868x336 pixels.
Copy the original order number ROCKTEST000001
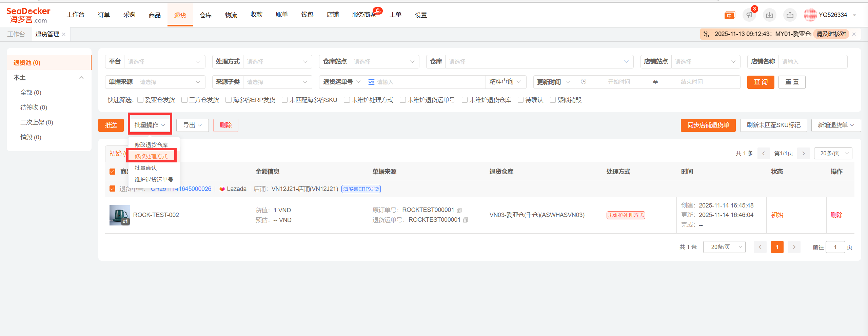tap(459, 210)
